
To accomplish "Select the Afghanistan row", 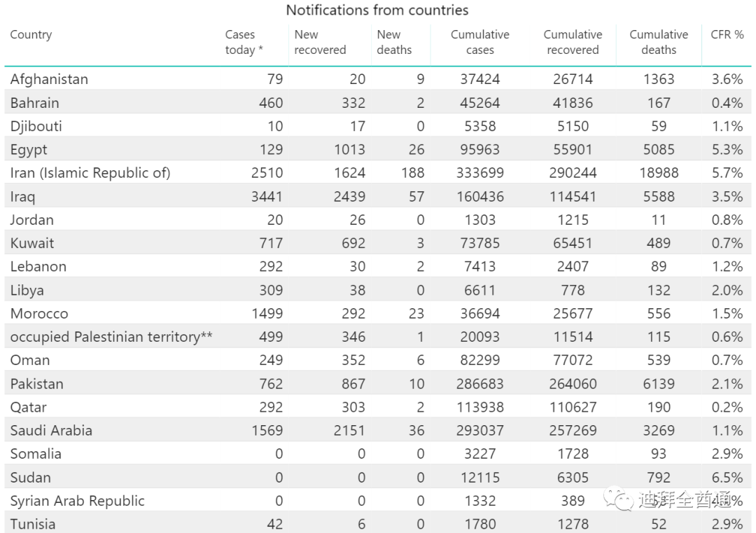I will pyautogui.click(x=49, y=79).
